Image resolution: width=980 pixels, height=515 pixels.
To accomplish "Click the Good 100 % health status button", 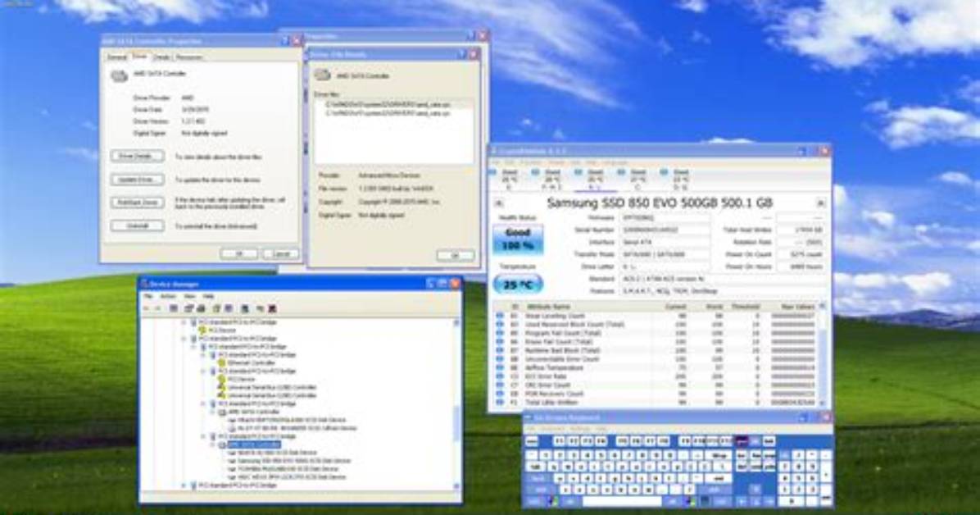I will (518, 239).
